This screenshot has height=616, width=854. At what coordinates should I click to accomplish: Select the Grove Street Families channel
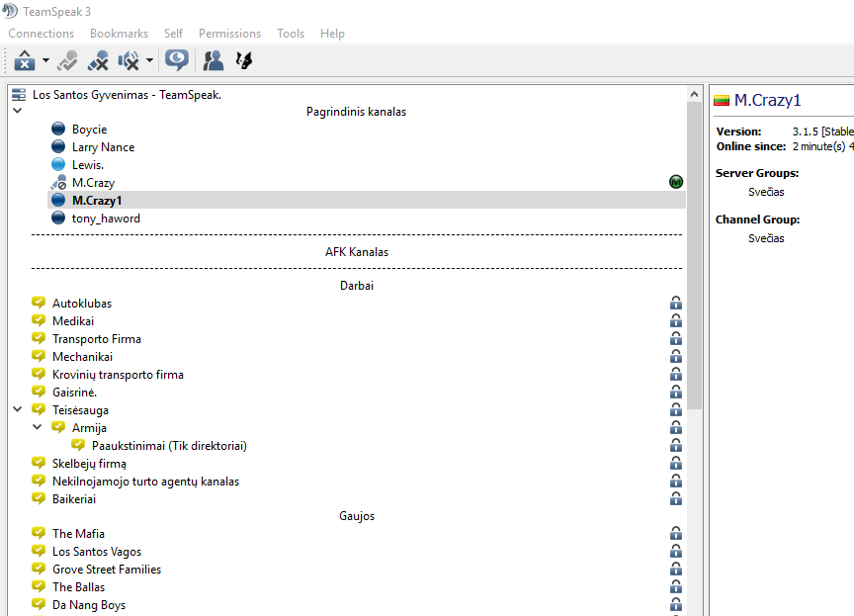[107, 570]
